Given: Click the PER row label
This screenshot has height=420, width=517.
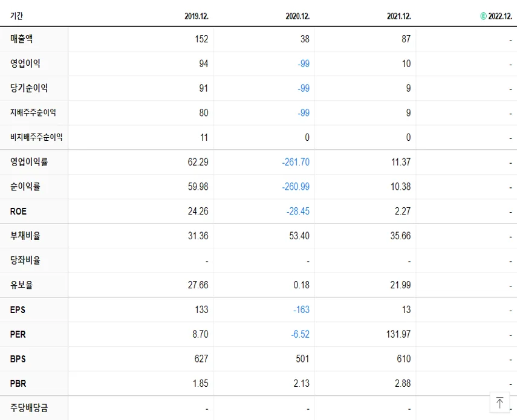Looking at the screenshot, I should pyautogui.click(x=18, y=334).
